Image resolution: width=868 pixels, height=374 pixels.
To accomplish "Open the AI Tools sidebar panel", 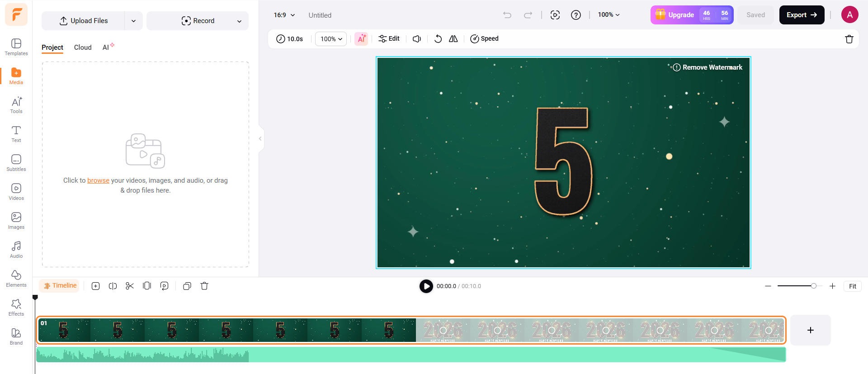I will tap(16, 105).
